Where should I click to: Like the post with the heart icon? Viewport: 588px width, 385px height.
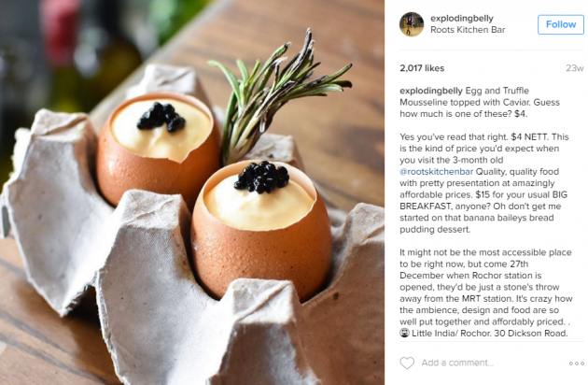[x=407, y=363]
